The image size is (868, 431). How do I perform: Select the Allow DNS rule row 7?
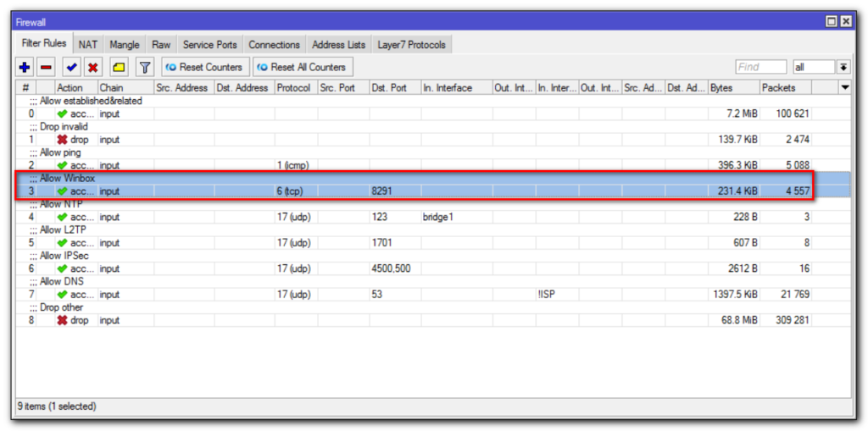254,295
